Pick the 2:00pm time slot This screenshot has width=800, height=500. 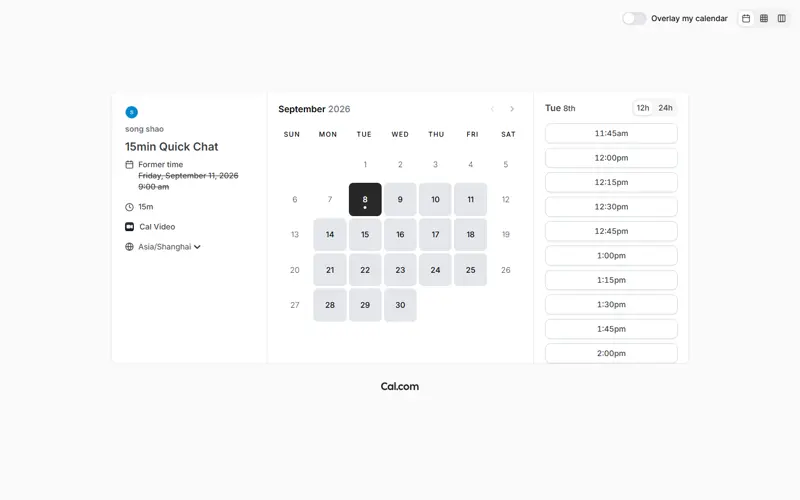coord(611,353)
